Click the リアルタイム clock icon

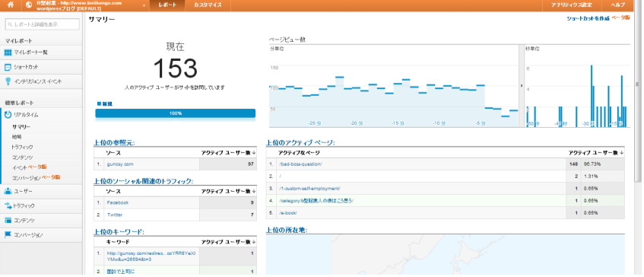pos(8,115)
